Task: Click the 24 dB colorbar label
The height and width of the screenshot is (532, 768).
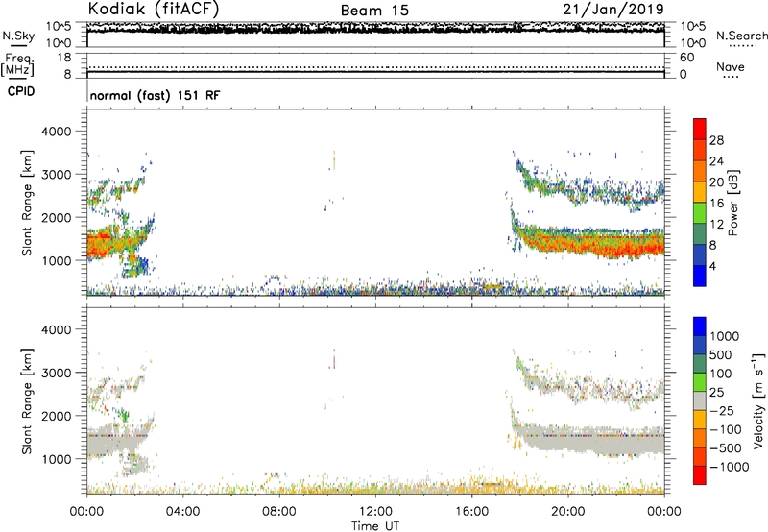Action: pos(716,161)
